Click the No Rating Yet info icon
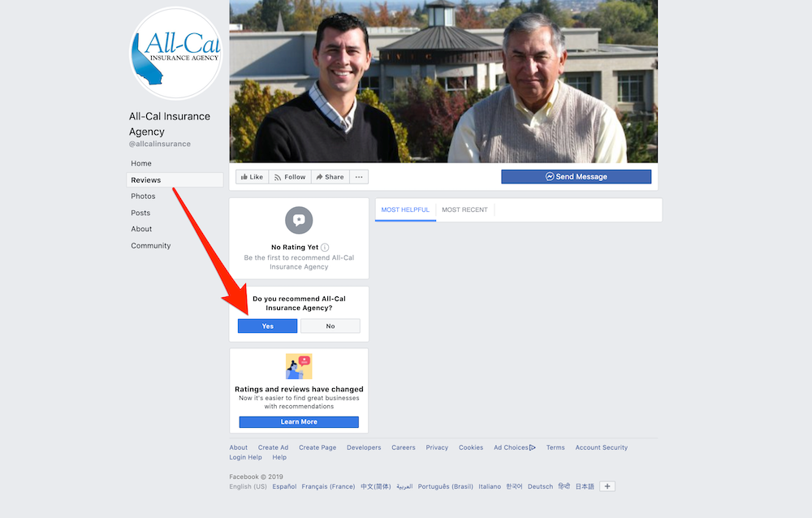 tap(325, 248)
